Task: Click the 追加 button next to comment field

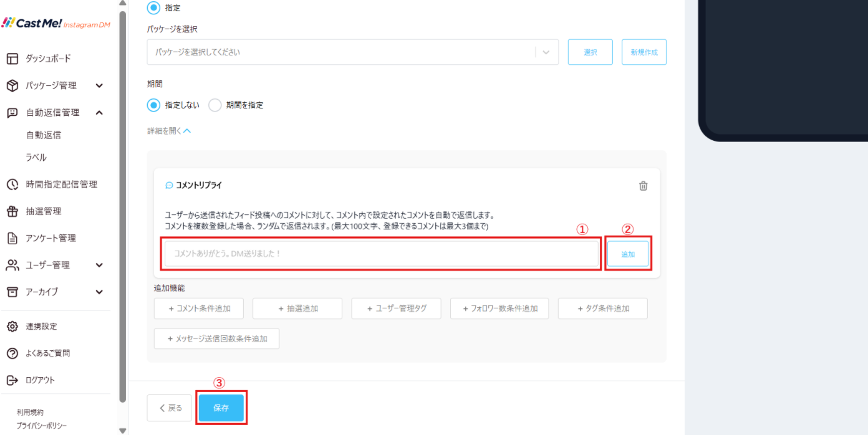Action: (x=628, y=254)
